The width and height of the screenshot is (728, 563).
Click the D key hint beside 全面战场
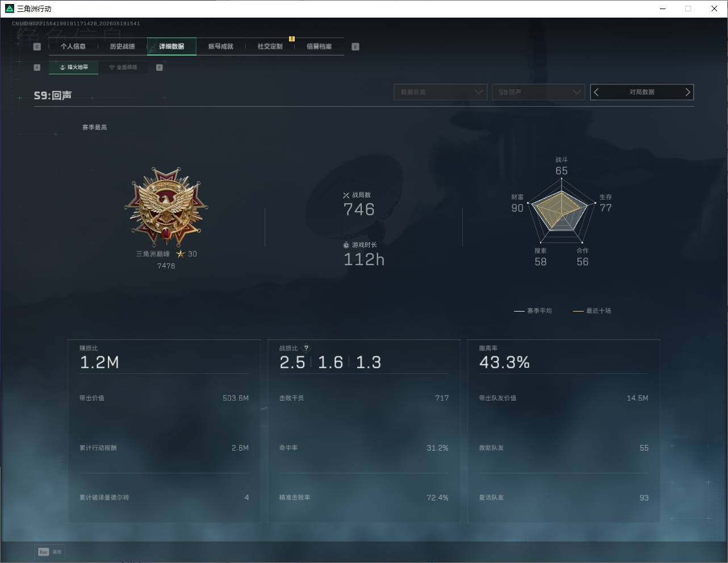point(160,68)
